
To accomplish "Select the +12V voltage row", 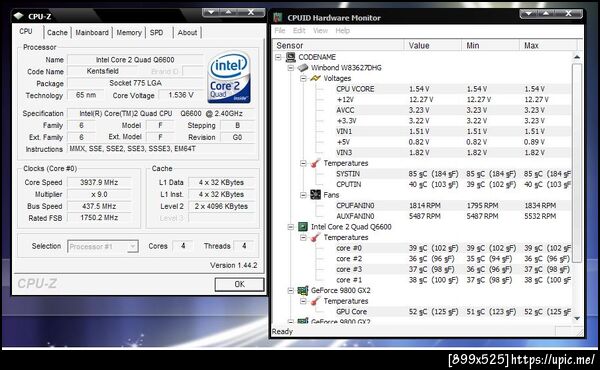I will (x=452, y=99).
